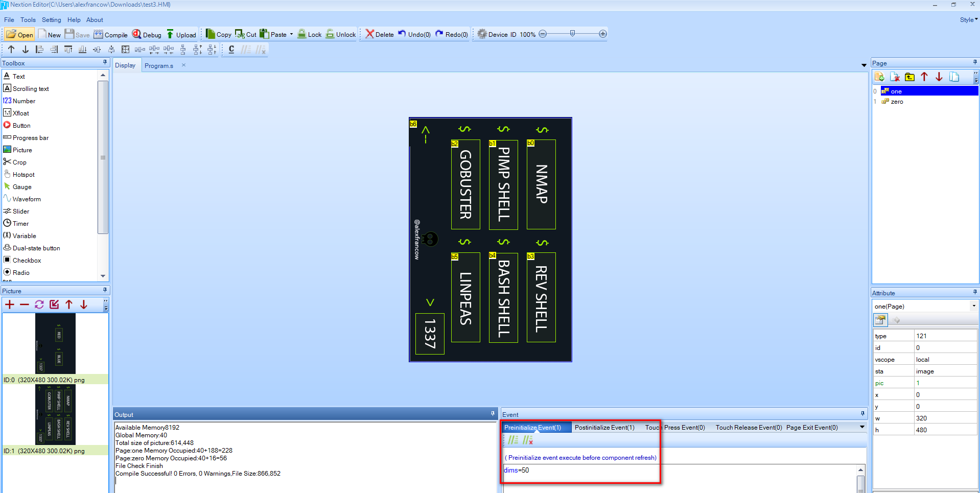980x493 pixels.
Task: Unlock the selected component
Action: click(341, 34)
